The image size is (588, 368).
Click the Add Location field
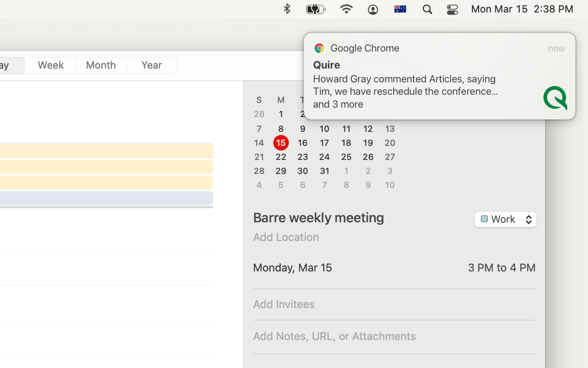[286, 237]
